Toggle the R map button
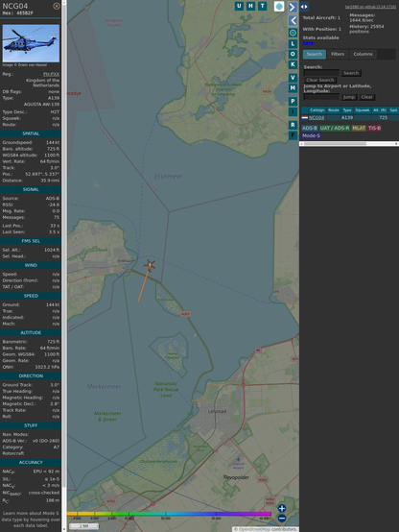Screen dimensions: 399x532 click(293, 125)
